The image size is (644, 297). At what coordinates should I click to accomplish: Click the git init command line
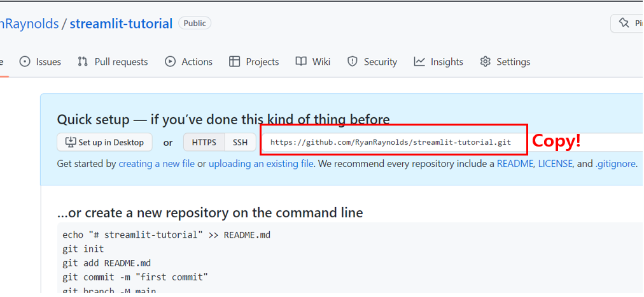click(x=83, y=249)
